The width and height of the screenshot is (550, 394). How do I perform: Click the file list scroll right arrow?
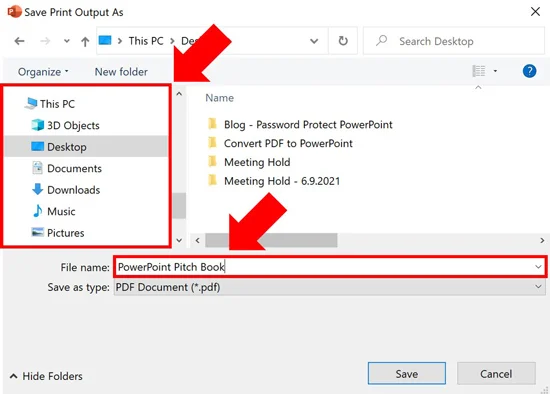tap(542, 240)
